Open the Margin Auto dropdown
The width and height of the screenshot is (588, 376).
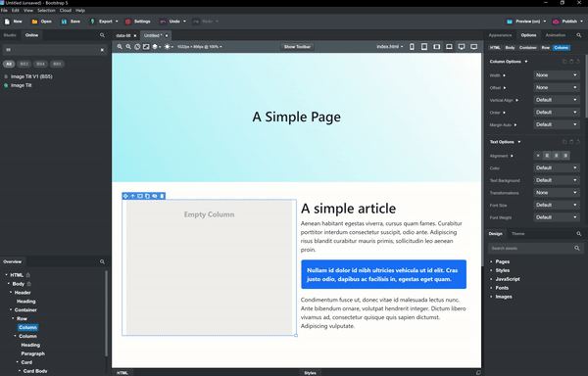(557, 124)
